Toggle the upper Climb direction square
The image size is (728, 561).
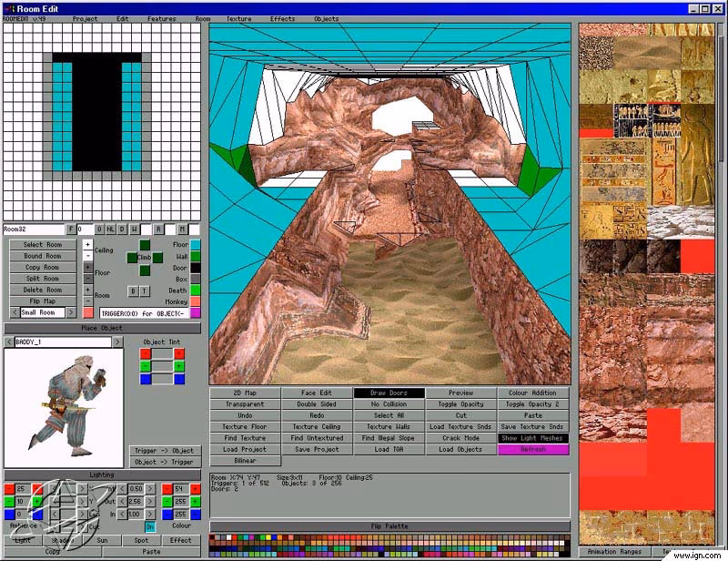tap(145, 245)
